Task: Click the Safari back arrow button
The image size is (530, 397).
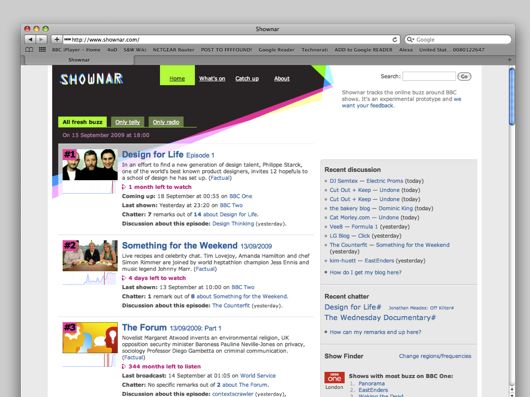Action: click(30, 40)
